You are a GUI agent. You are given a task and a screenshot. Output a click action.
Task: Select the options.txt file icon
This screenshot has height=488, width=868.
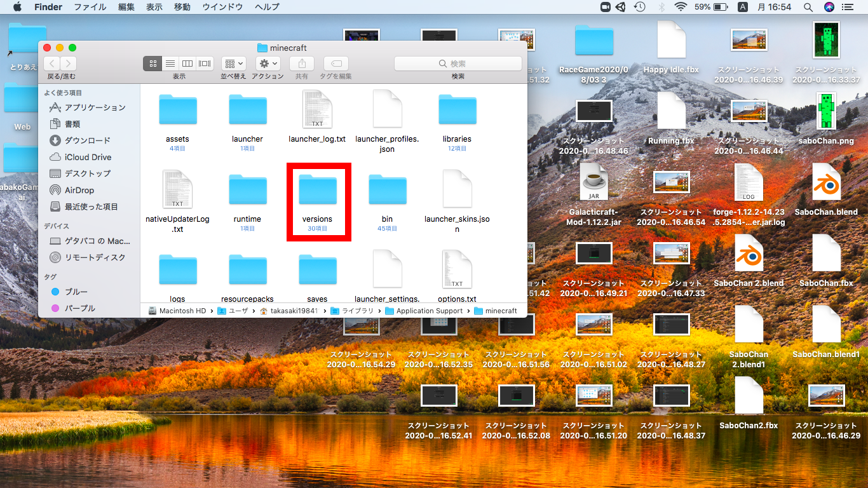[x=457, y=269]
